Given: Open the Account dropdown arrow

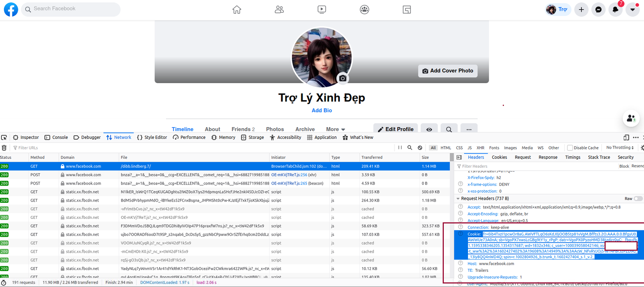Looking at the screenshot, I should (x=632, y=9).
